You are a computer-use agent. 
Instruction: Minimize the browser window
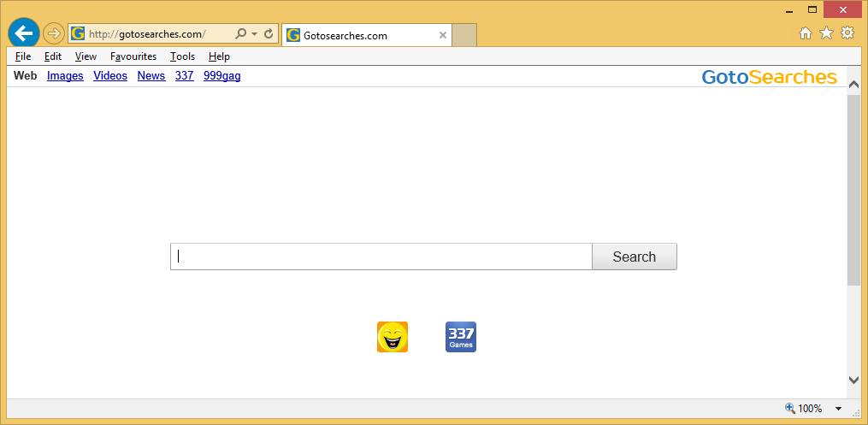coord(789,10)
